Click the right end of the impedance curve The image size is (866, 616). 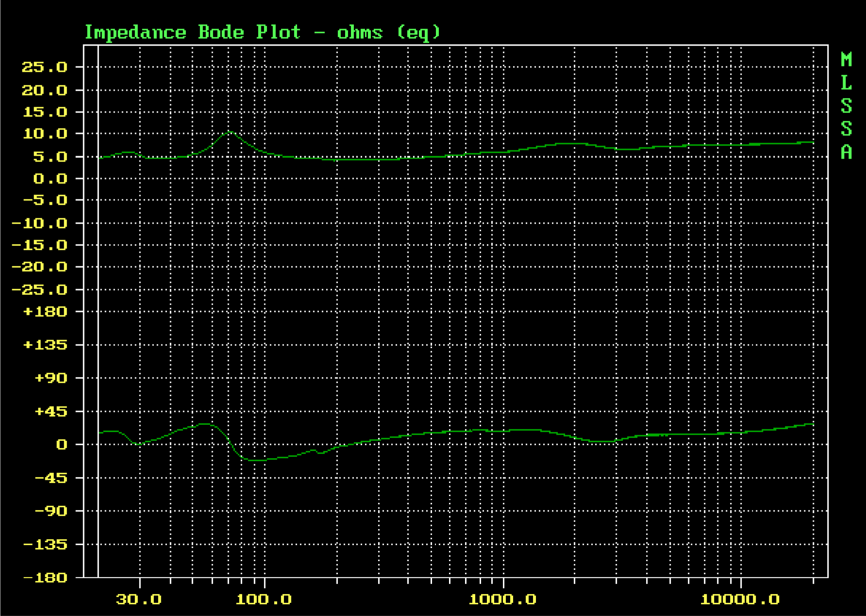coord(813,142)
